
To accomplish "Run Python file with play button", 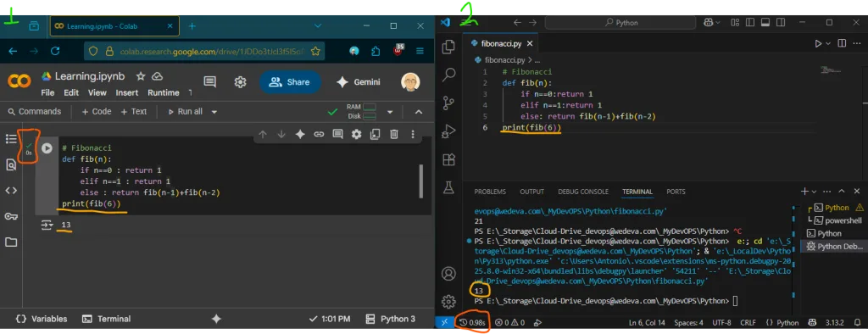I will 818,43.
